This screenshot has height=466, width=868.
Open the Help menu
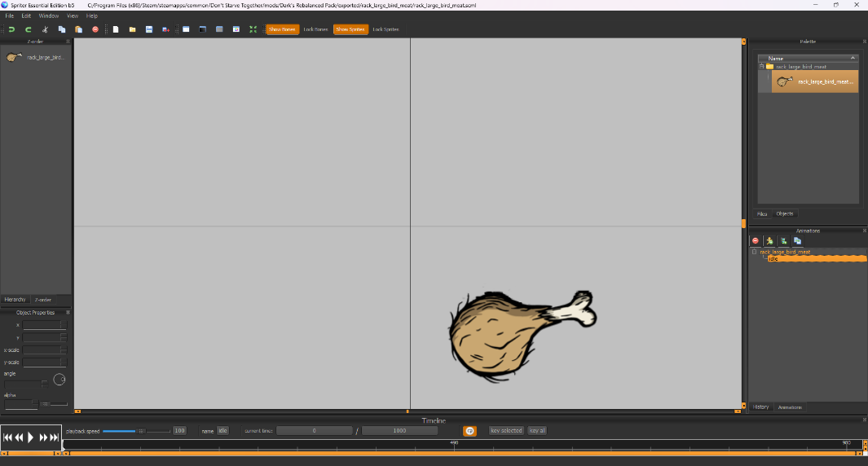coord(92,16)
